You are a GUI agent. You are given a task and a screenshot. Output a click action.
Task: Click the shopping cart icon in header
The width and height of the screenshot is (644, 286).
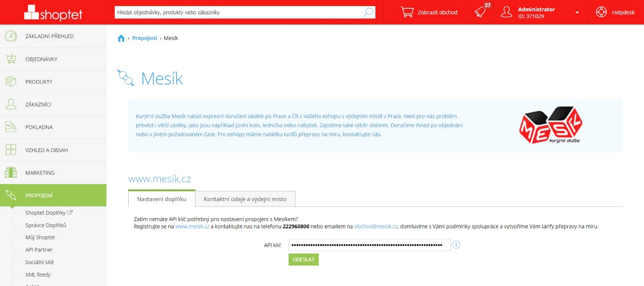[407, 13]
